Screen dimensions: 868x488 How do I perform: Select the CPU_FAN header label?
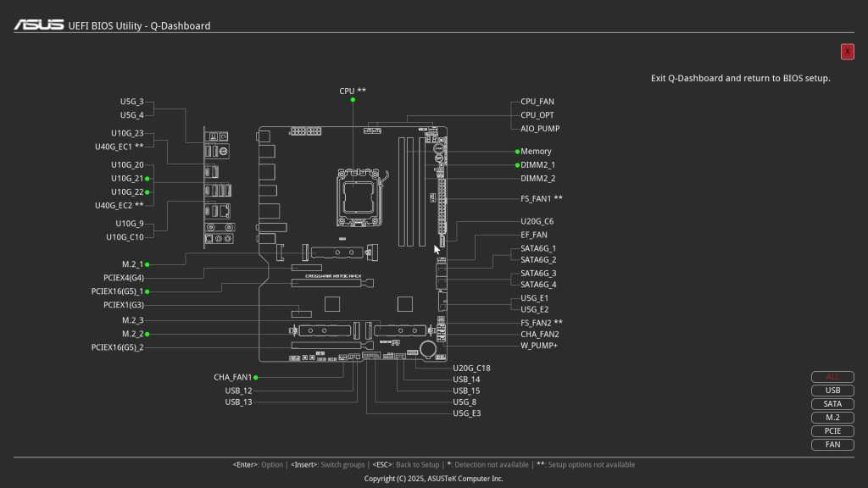(x=537, y=102)
